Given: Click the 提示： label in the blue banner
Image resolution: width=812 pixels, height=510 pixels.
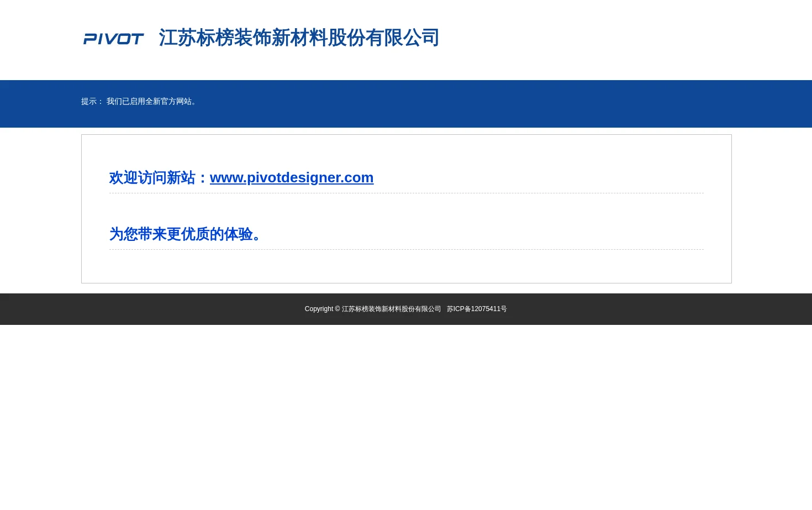Looking at the screenshot, I should [92, 102].
